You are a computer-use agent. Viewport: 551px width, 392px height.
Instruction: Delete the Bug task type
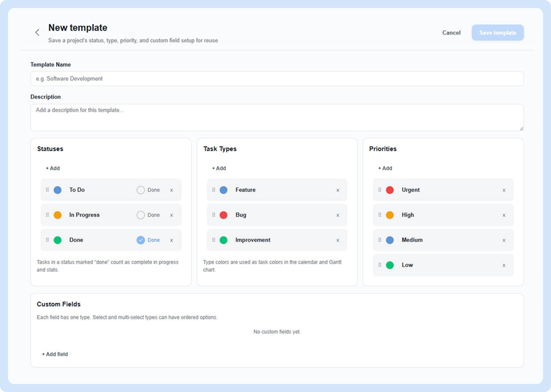coord(338,215)
